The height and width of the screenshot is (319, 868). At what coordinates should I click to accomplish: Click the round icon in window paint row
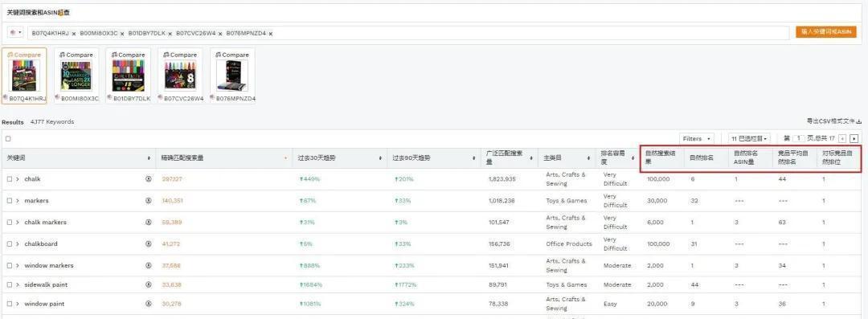click(149, 304)
